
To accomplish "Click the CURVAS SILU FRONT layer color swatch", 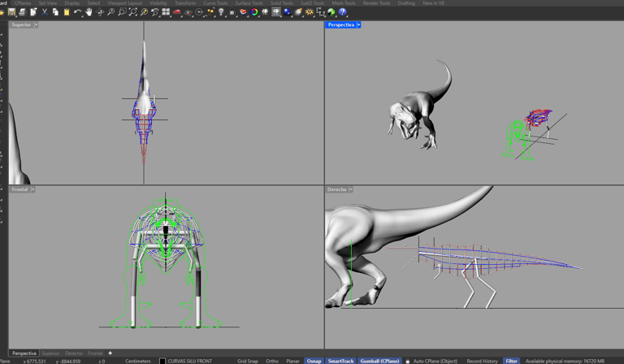I will tap(162, 361).
